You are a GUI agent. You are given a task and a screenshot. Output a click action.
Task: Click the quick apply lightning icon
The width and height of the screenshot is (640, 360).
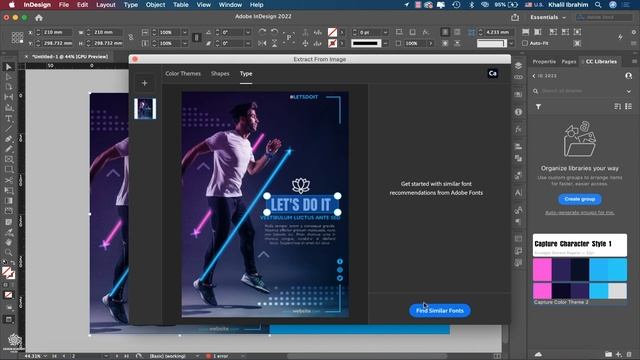tap(620, 37)
